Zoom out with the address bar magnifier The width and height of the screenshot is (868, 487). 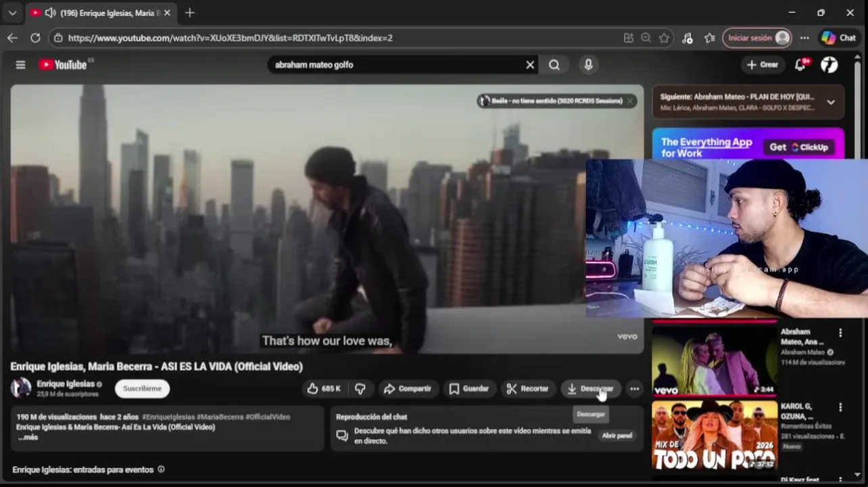click(x=646, y=38)
